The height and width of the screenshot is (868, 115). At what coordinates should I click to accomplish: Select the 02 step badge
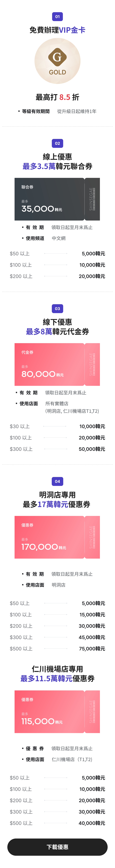tap(57, 143)
